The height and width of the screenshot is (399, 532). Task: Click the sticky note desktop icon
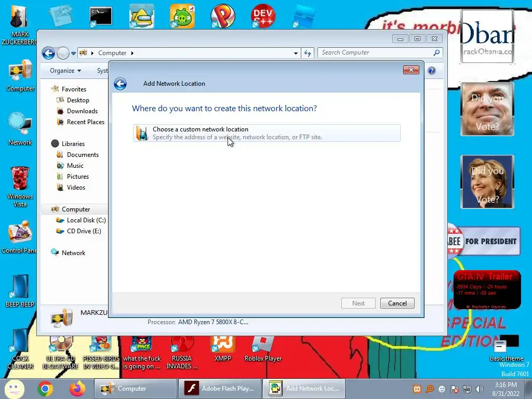pos(60,16)
